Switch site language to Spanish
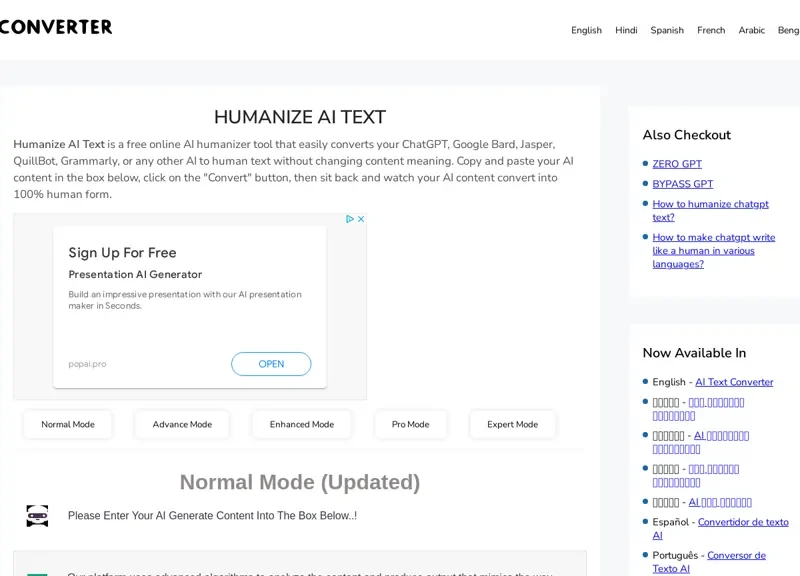The width and height of the screenshot is (800, 576). point(667,30)
